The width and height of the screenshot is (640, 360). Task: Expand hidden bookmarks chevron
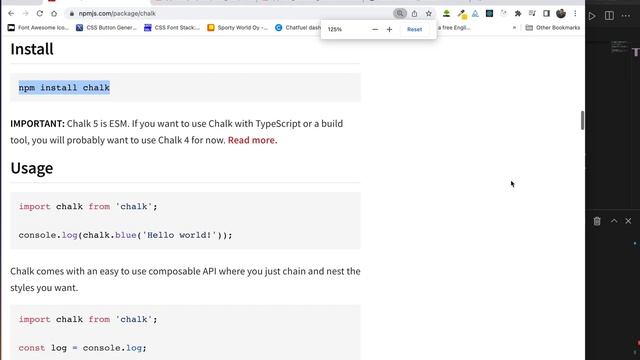coord(514,28)
